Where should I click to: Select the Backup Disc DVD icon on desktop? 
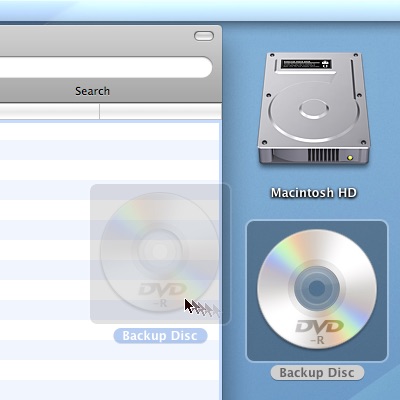[x=317, y=290]
